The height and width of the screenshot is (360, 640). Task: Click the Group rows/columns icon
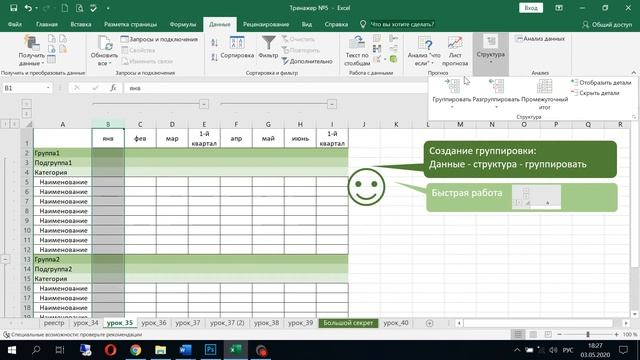coord(452,86)
